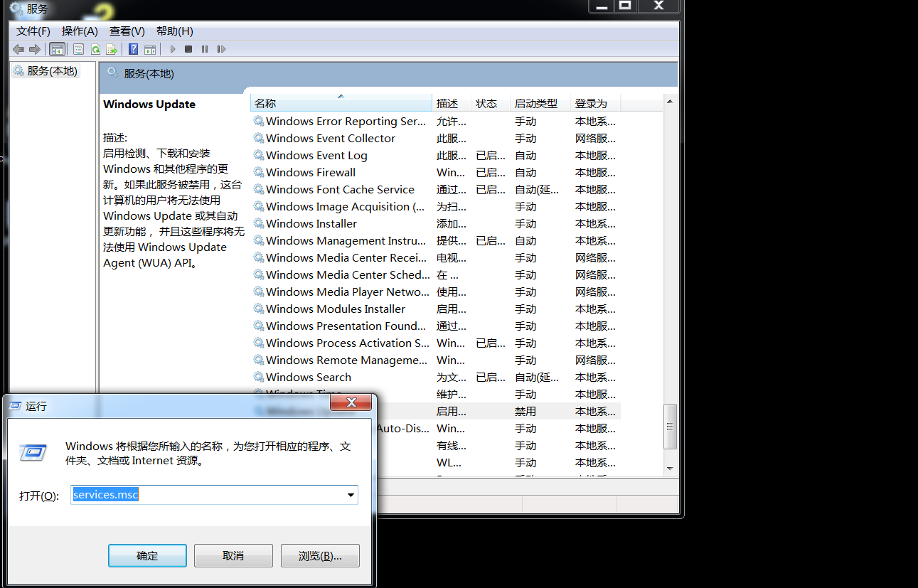Restart the service with the restart icon

coord(221,49)
